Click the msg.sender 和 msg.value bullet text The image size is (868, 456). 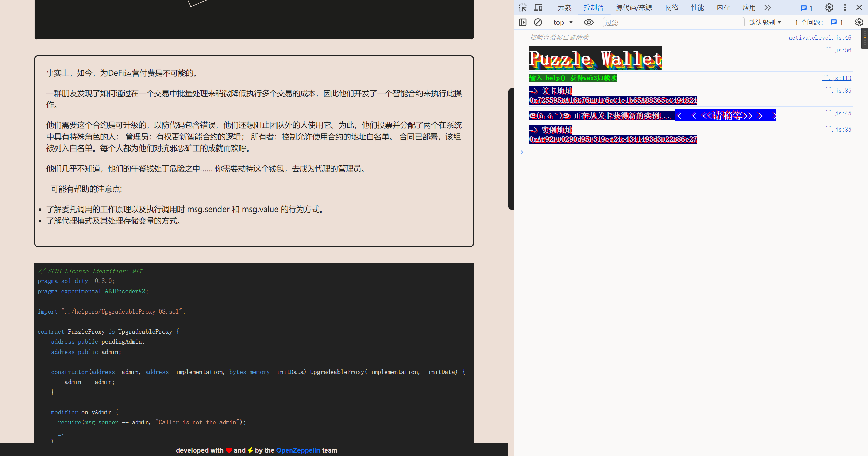185,209
